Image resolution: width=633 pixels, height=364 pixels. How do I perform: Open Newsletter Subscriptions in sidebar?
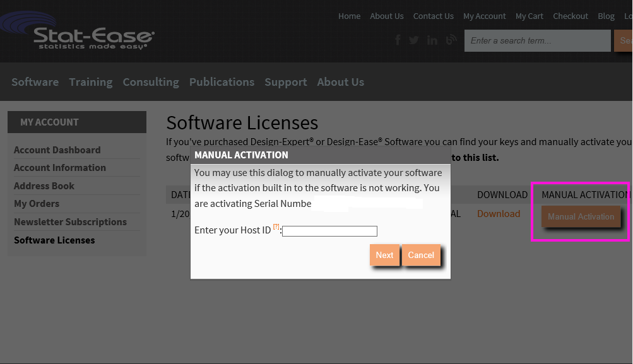(70, 221)
